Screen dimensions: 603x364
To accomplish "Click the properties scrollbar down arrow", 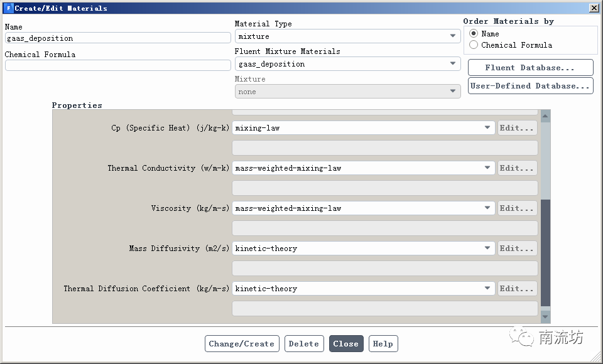I will pos(545,318).
